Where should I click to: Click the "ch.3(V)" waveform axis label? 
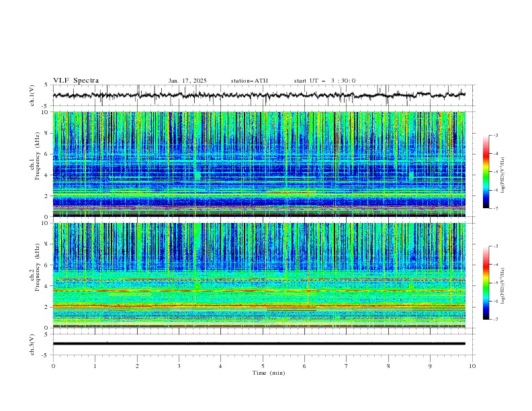point(32,345)
